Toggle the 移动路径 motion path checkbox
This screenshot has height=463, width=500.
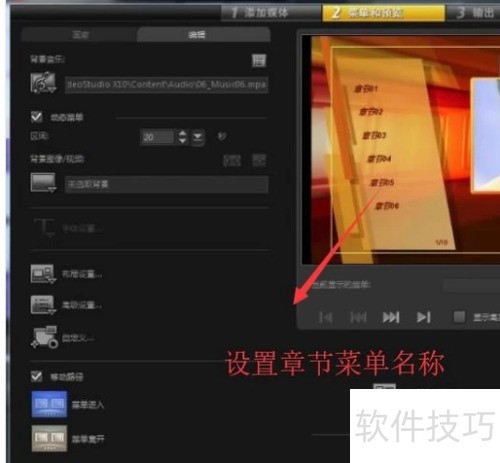36,377
